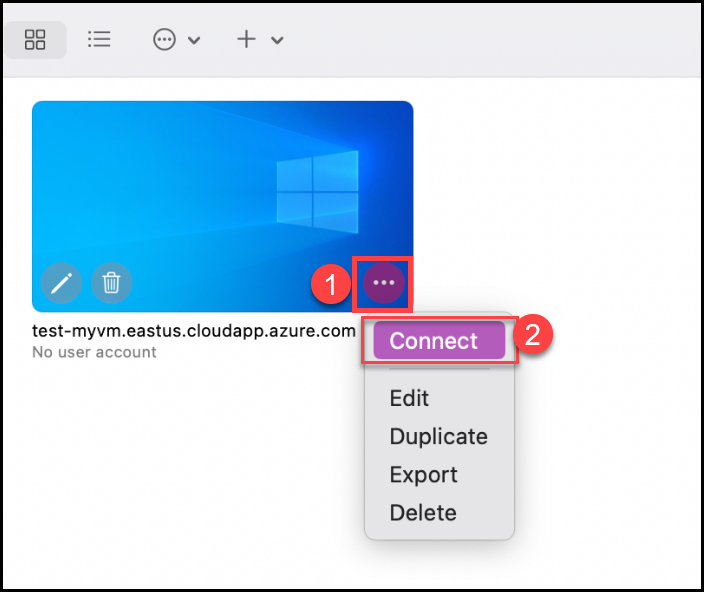
Task: Expand the chevron beside the plus icon
Action: [x=277, y=40]
